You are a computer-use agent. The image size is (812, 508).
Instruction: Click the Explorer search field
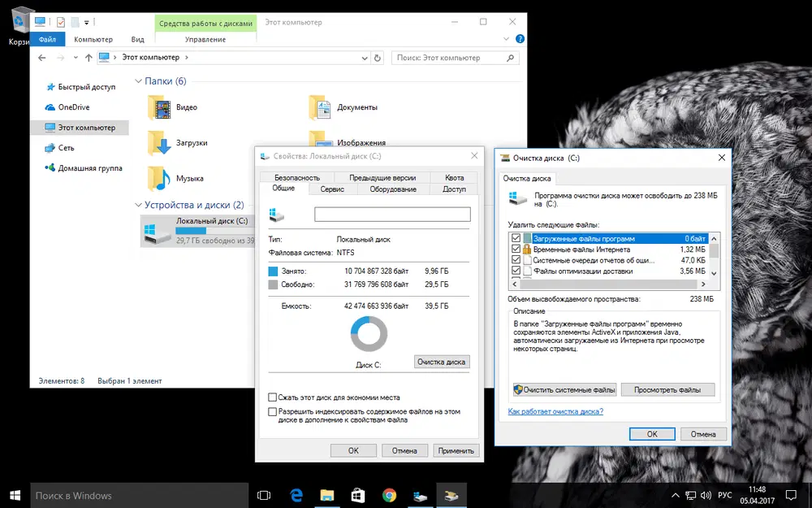point(456,58)
